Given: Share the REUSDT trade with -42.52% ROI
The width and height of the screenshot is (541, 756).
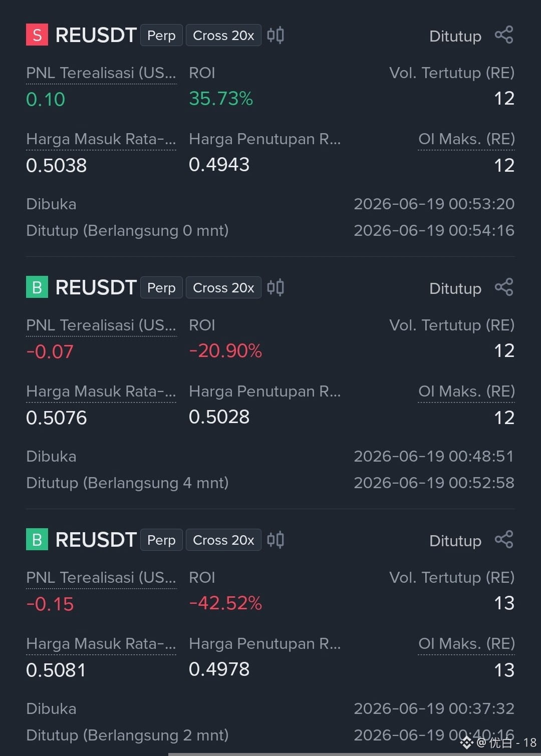Looking at the screenshot, I should [x=504, y=540].
